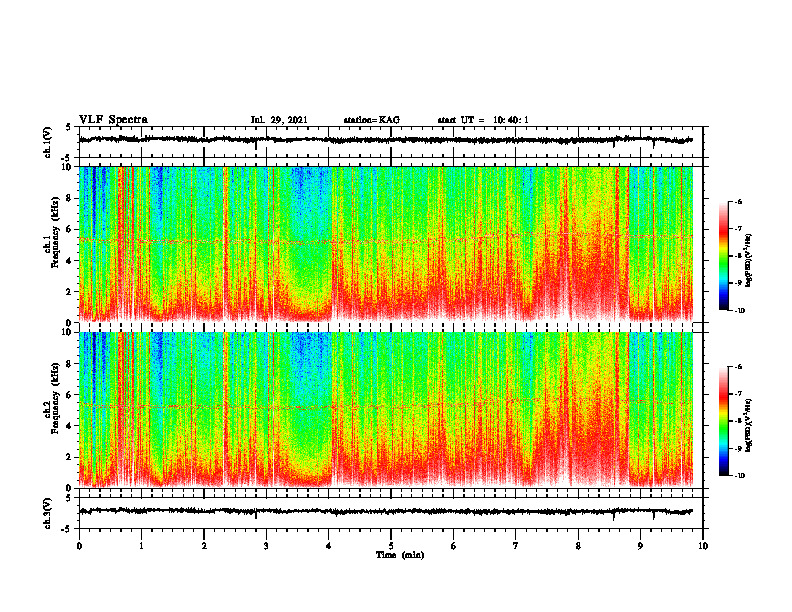Screen dimensions: 792x612
Task: Click the "10" tick on the time axis
Action: [x=703, y=546]
